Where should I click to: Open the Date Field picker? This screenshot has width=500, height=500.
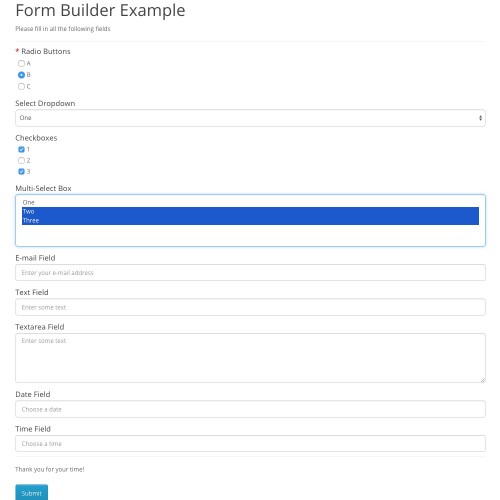250,409
